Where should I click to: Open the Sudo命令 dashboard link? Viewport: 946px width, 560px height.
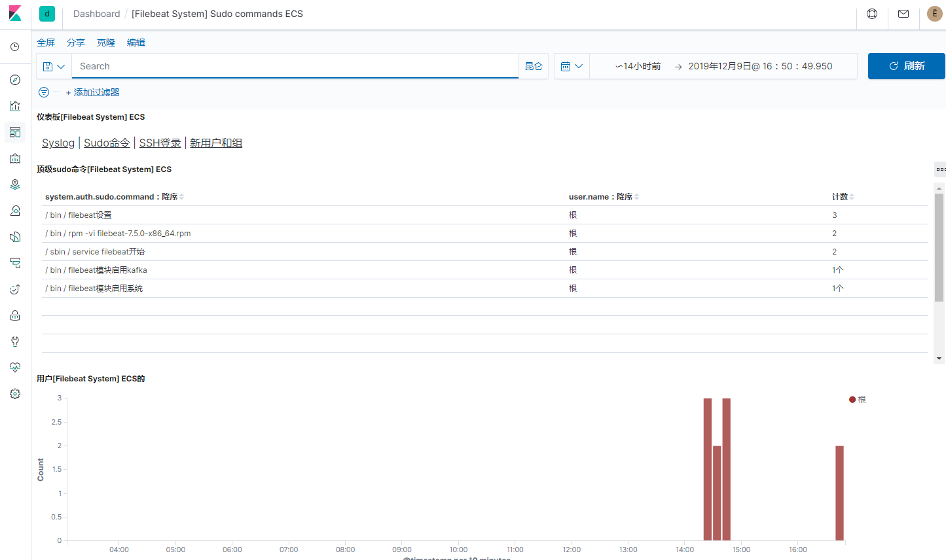pos(107,143)
